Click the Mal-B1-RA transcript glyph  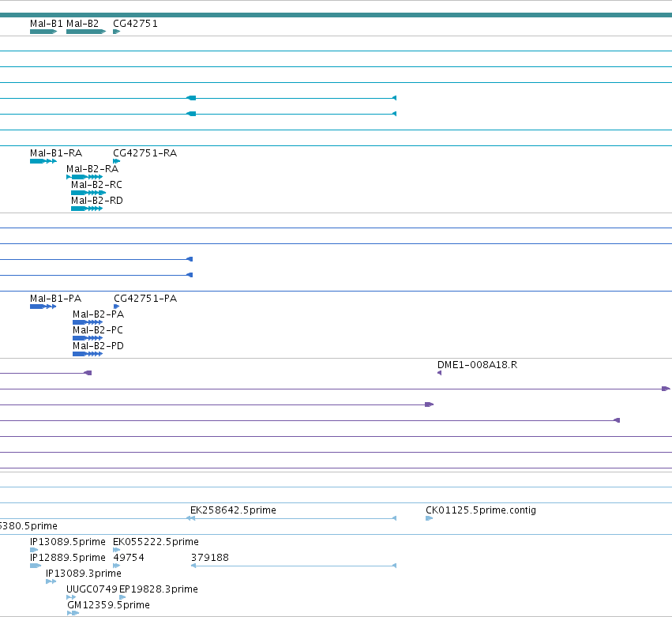(43, 161)
